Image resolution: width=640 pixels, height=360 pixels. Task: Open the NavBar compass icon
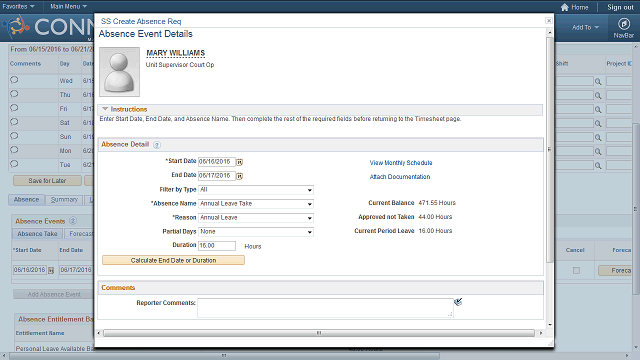click(624, 24)
